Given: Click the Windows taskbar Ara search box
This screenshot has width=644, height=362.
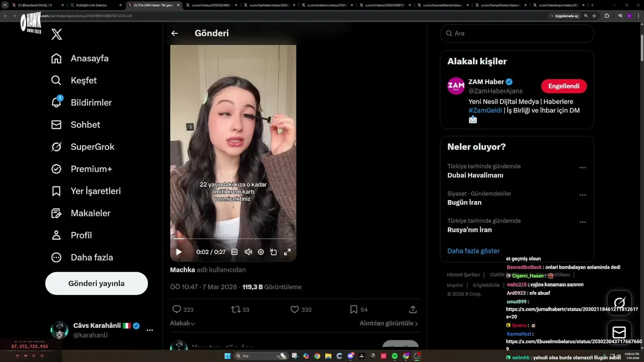Looking at the screenshot, I should (x=261, y=356).
